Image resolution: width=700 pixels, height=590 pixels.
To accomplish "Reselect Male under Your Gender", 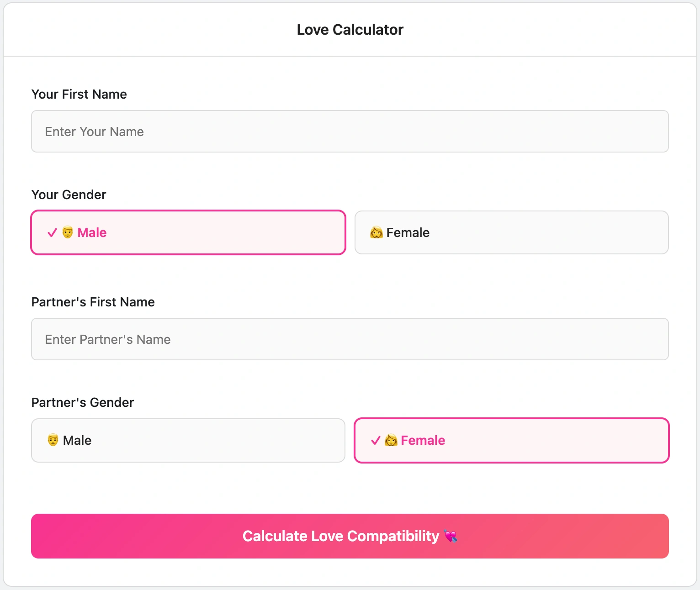I will (x=188, y=232).
